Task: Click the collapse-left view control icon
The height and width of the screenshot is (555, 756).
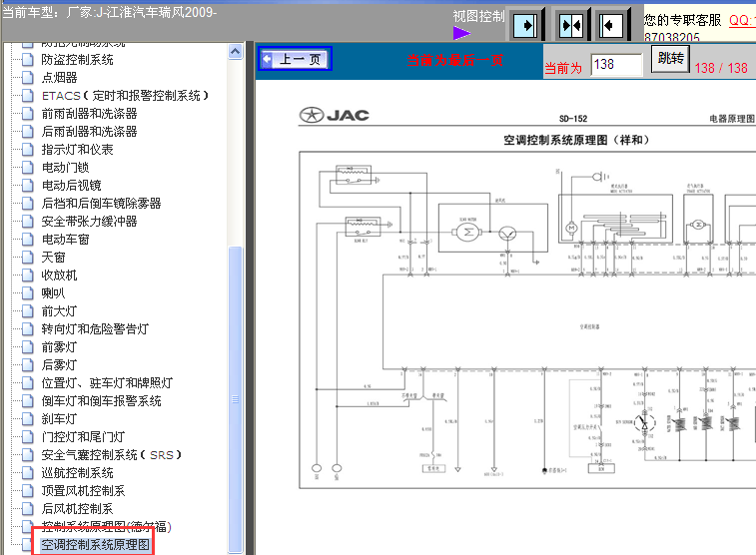Action: (x=610, y=25)
